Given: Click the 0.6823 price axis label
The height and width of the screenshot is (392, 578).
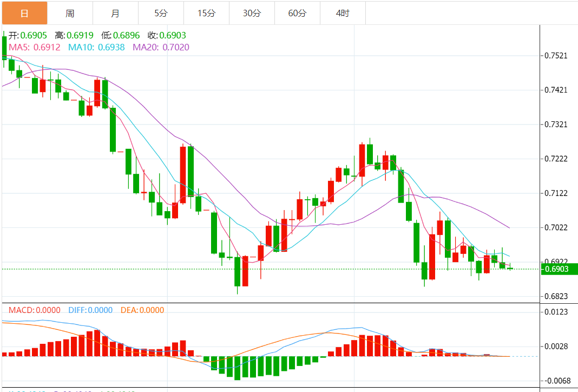Looking at the screenshot, I should pyautogui.click(x=556, y=296).
